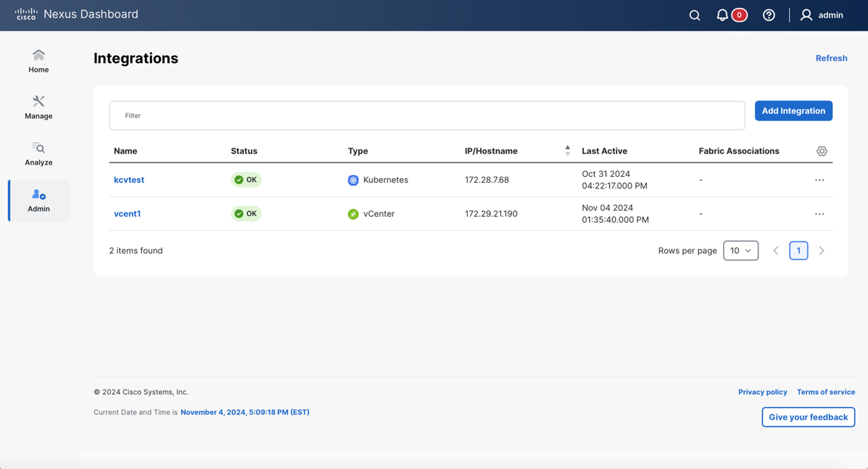The width and height of the screenshot is (868, 469).
Task: Click the Nov 04 2024 last active cell
Action: pos(615,214)
